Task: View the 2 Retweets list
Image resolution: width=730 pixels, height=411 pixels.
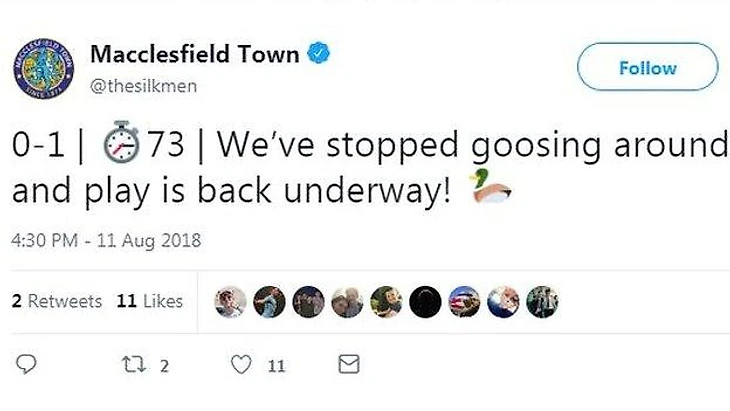Action: tap(57, 301)
